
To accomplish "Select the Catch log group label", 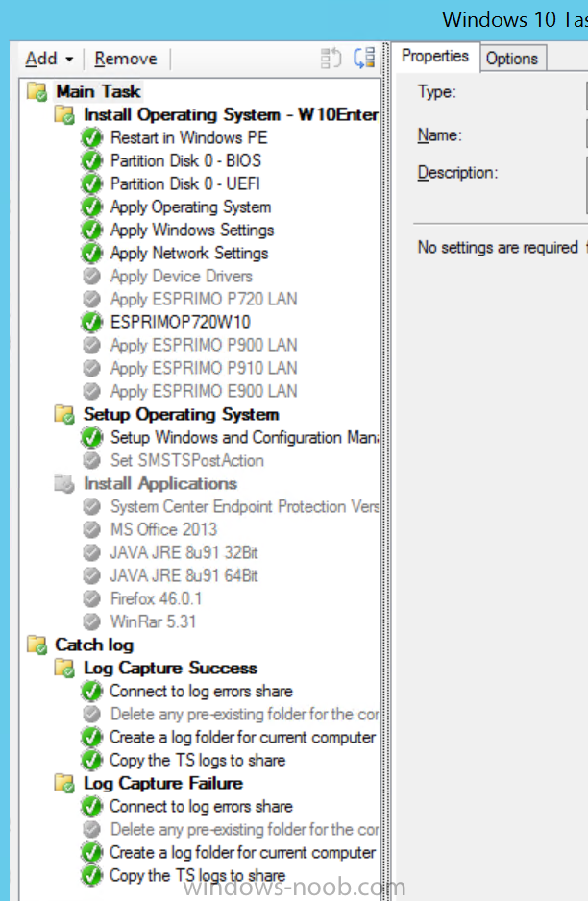I will [x=94, y=645].
